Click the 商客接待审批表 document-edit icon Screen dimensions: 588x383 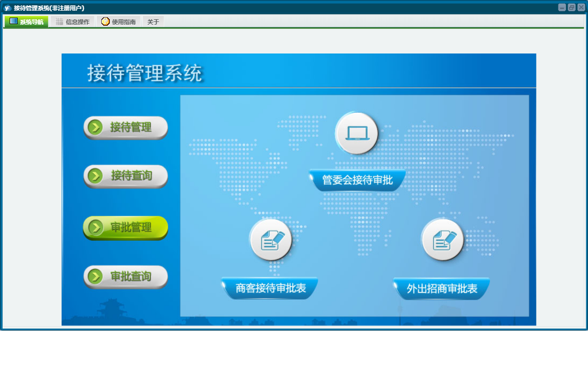click(x=271, y=240)
